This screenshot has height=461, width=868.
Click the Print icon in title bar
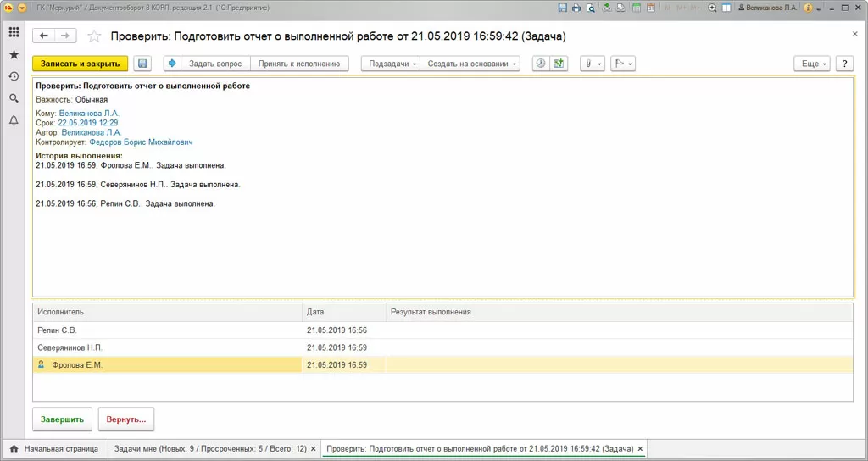tap(576, 8)
